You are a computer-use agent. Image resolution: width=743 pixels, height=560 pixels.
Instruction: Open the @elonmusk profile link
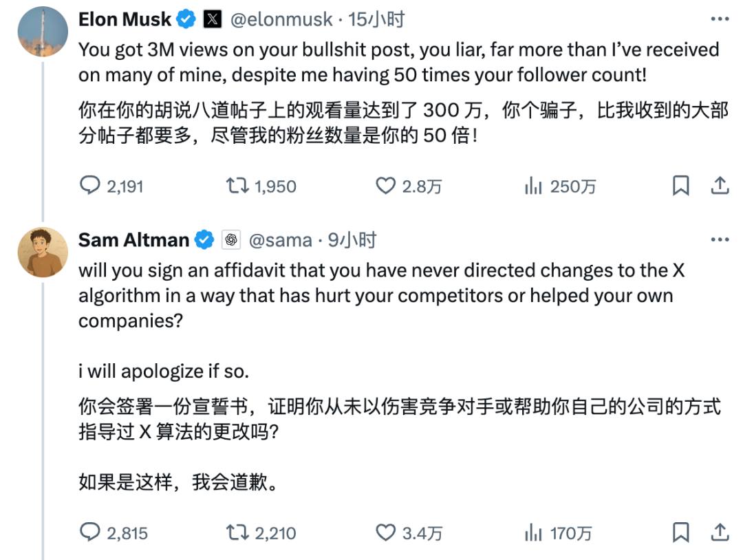(282, 19)
